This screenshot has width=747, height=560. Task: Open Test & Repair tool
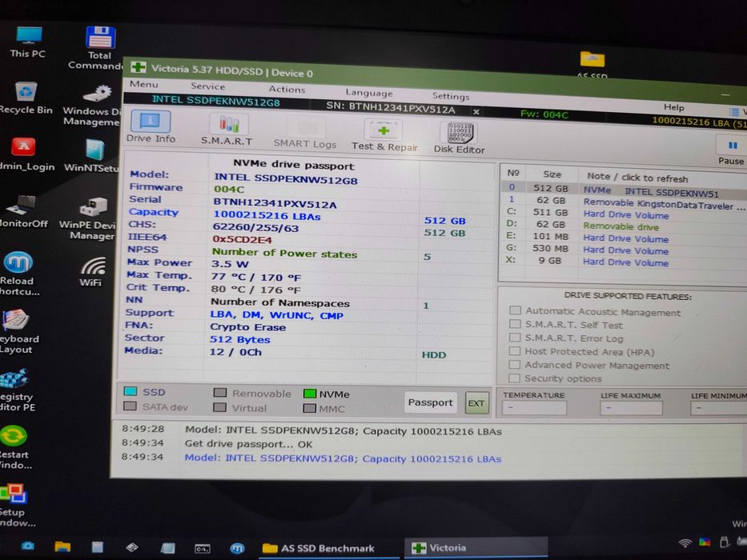[x=384, y=130]
